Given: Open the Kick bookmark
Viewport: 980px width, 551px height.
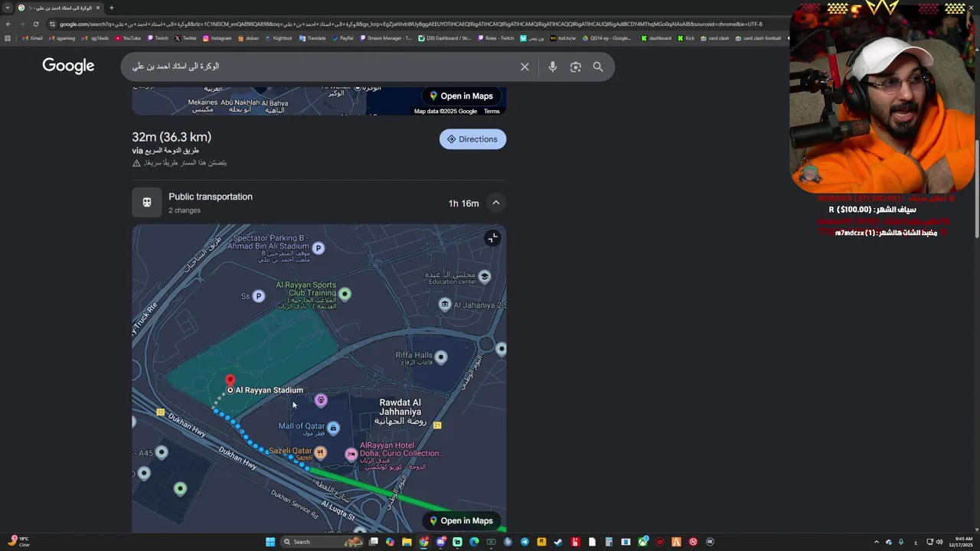Looking at the screenshot, I should click(x=686, y=38).
